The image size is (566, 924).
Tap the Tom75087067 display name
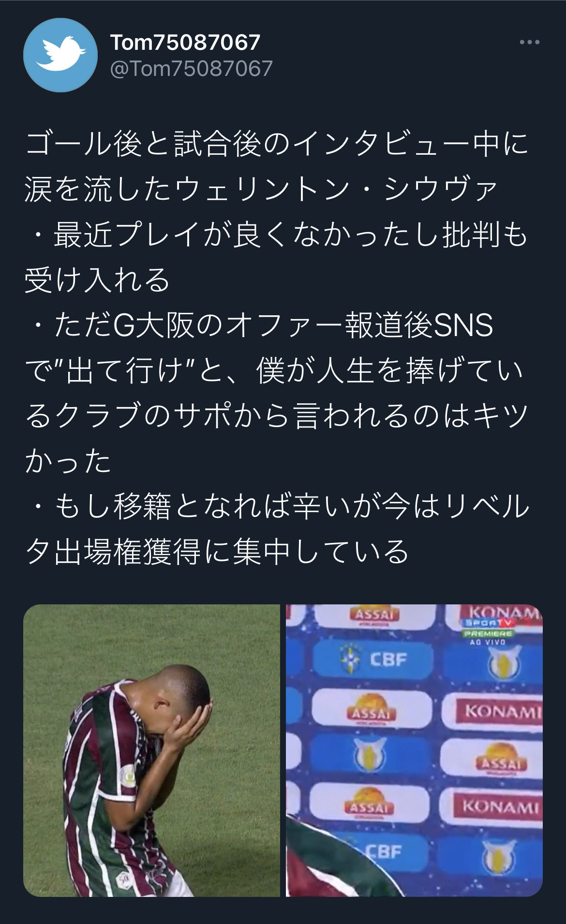pyautogui.click(x=185, y=43)
